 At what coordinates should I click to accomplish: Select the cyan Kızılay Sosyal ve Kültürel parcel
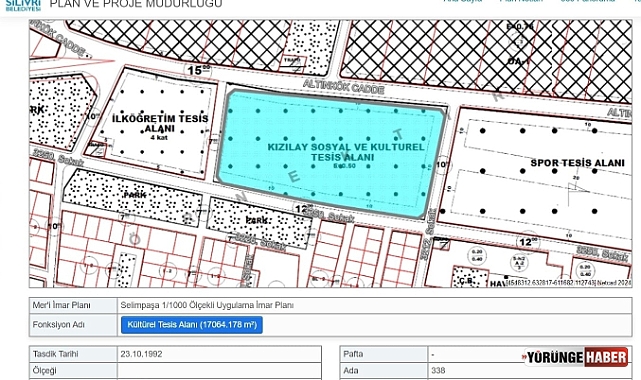(x=330, y=152)
